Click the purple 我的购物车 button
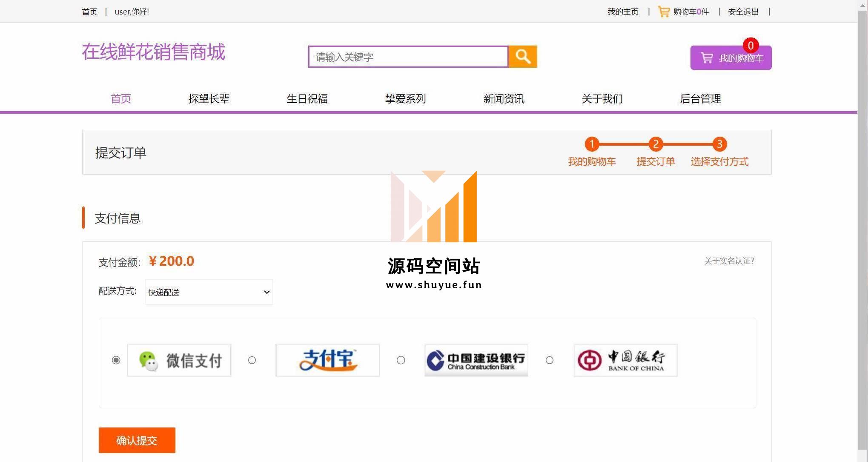This screenshot has width=868, height=462. [731, 58]
